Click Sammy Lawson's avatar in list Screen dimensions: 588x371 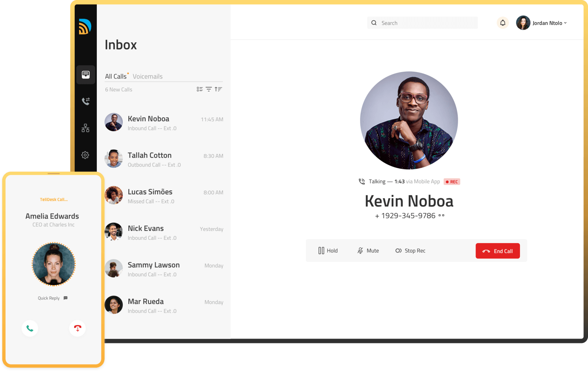(114, 268)
